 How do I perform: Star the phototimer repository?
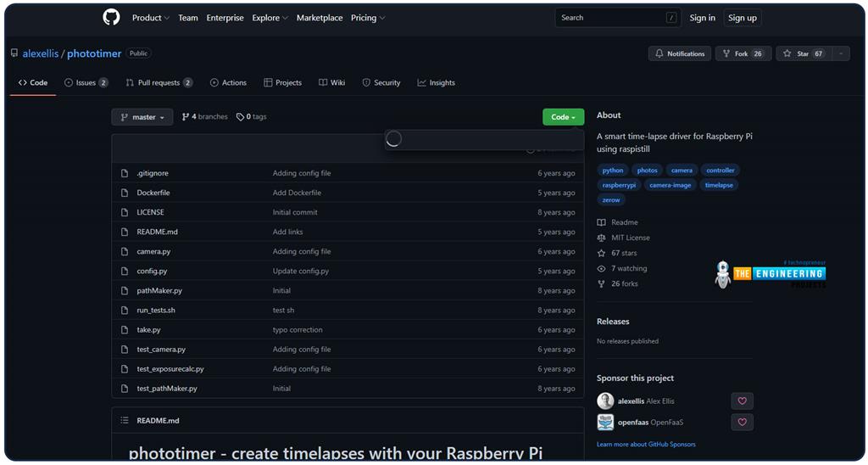tap(803, 53)
